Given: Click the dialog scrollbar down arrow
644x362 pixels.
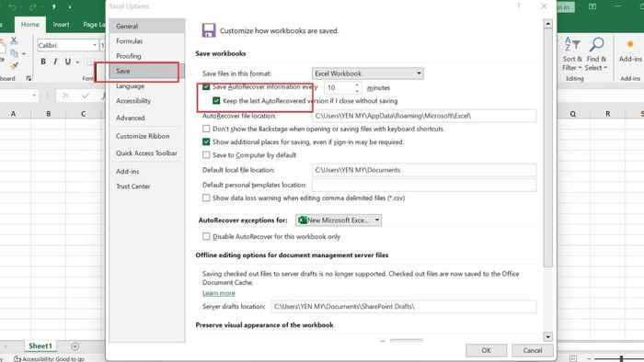Looking at the screenshot, I should click(548, 337).
